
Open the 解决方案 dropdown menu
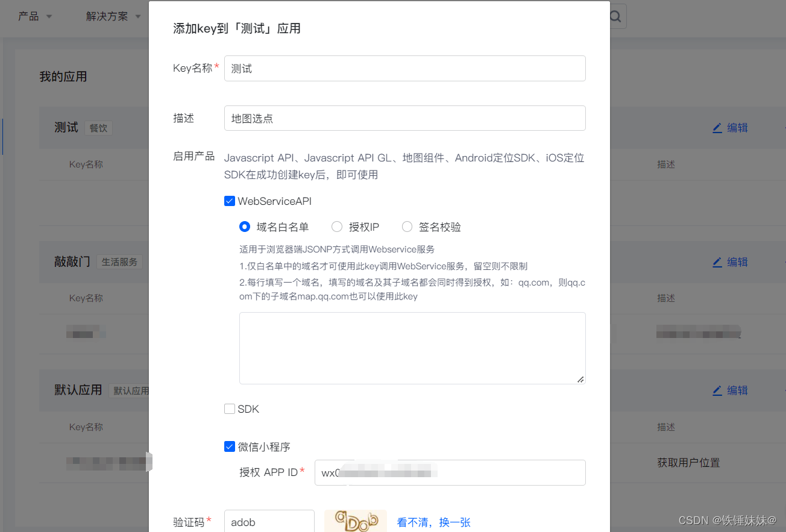113,16
